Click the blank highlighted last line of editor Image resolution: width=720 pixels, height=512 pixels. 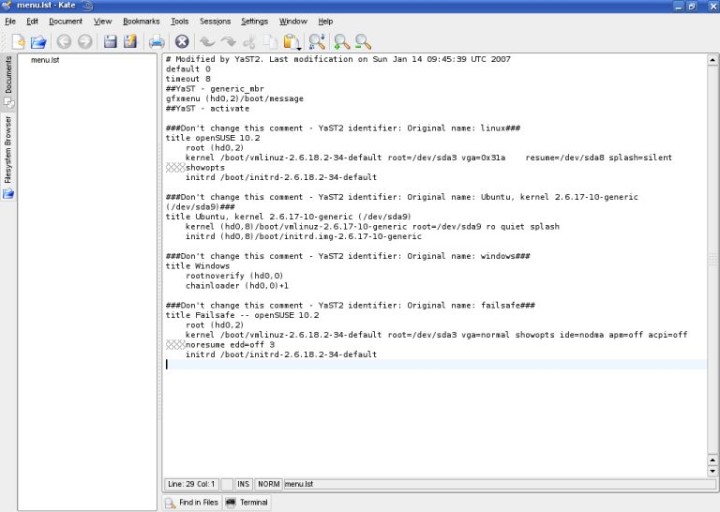pos(435,364)
